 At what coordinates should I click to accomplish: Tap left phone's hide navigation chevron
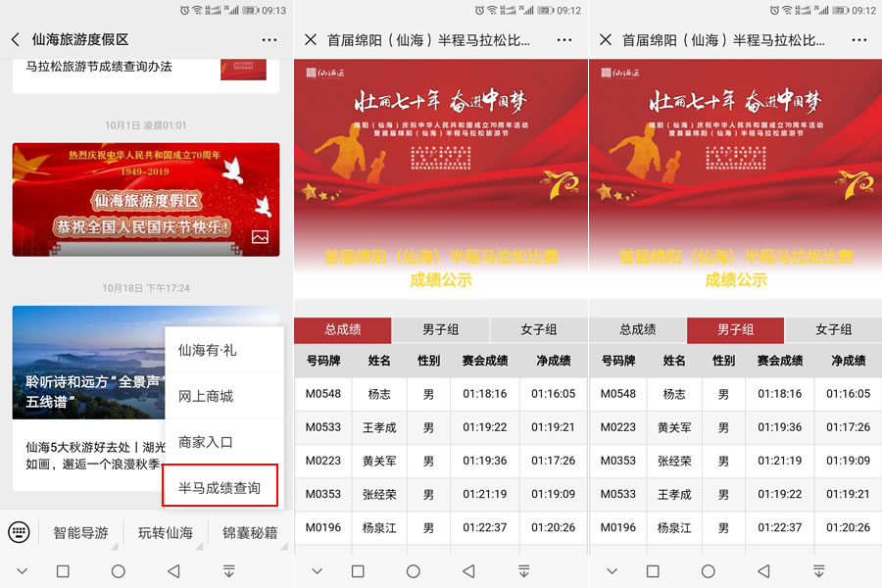point(22,571)
